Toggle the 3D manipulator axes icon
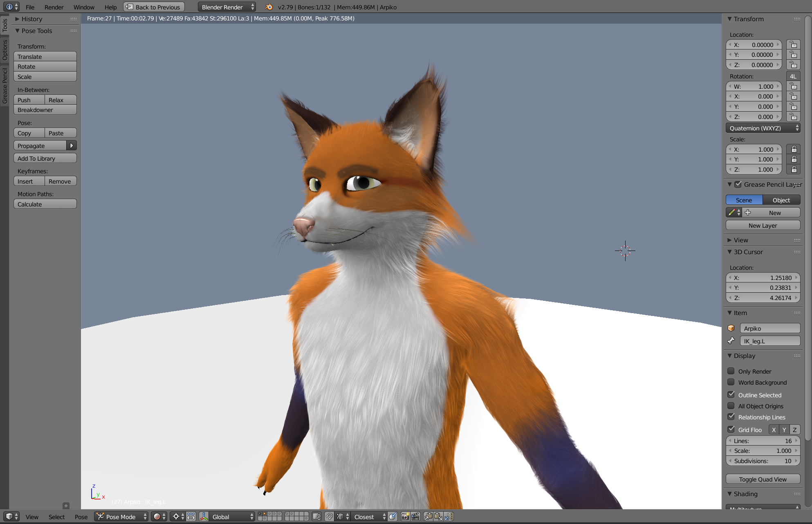 [204, 517]
